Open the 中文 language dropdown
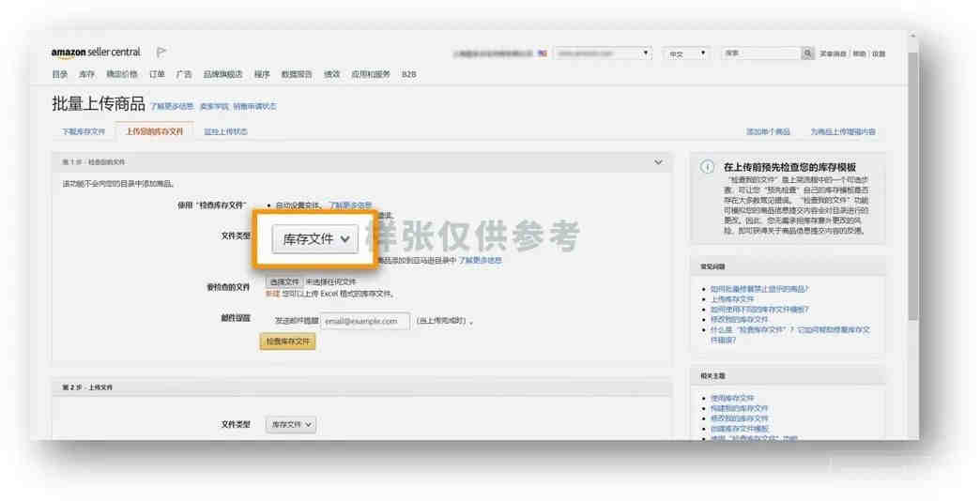This screenshot has height=501, width=980. (x=686, y=54)
